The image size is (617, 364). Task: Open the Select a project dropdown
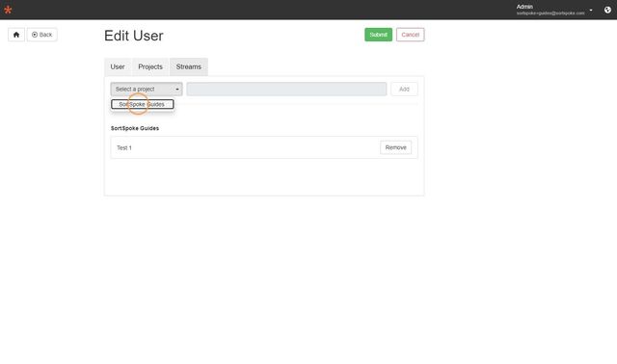click(147, 90)
